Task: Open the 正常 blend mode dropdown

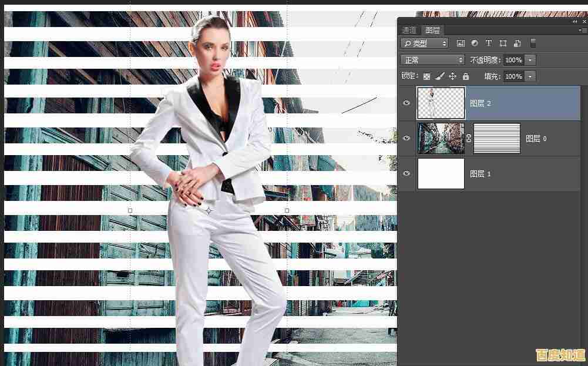Action: [433, 60]
